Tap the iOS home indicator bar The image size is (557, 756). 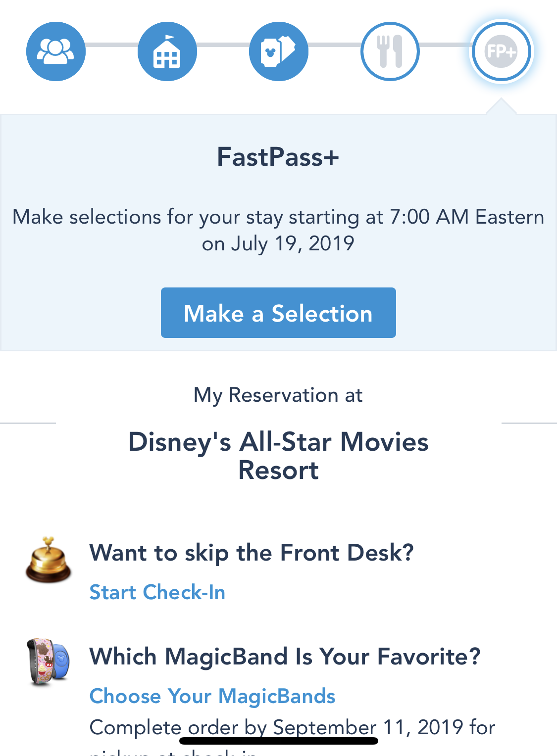(278, 741)
